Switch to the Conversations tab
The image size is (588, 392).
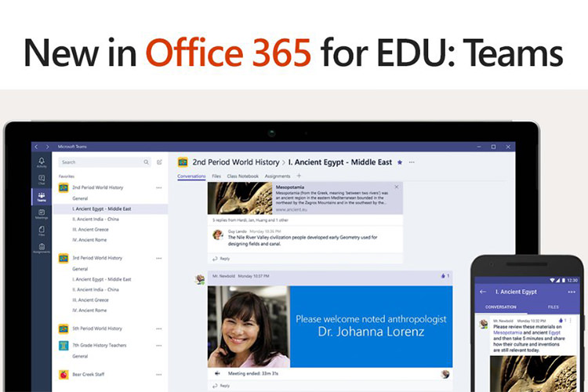[191, 176]
